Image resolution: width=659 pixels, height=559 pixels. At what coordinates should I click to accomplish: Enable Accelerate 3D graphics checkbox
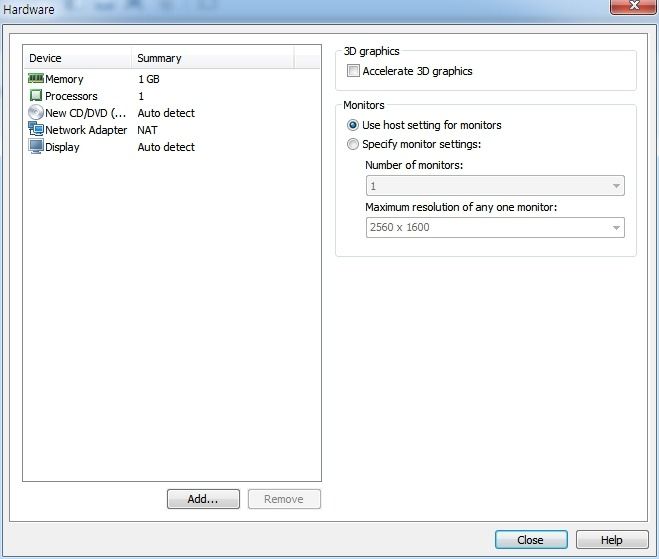click(x=353, y=71)
